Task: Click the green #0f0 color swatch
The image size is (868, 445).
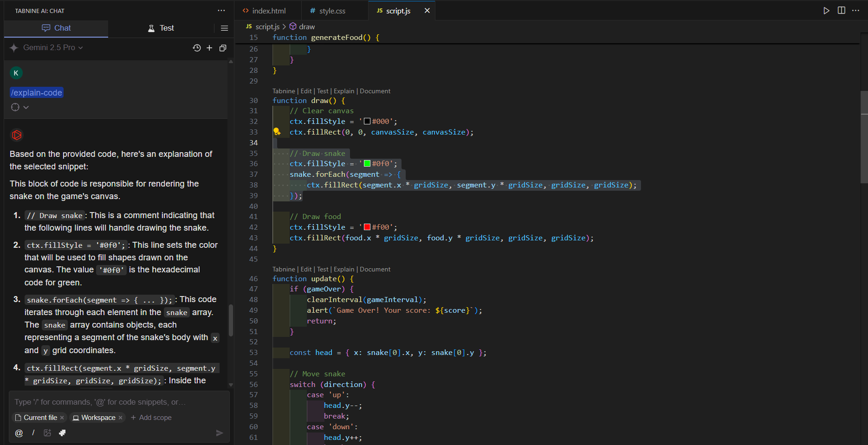Action: pyautogui.click(x=367, y=163)
